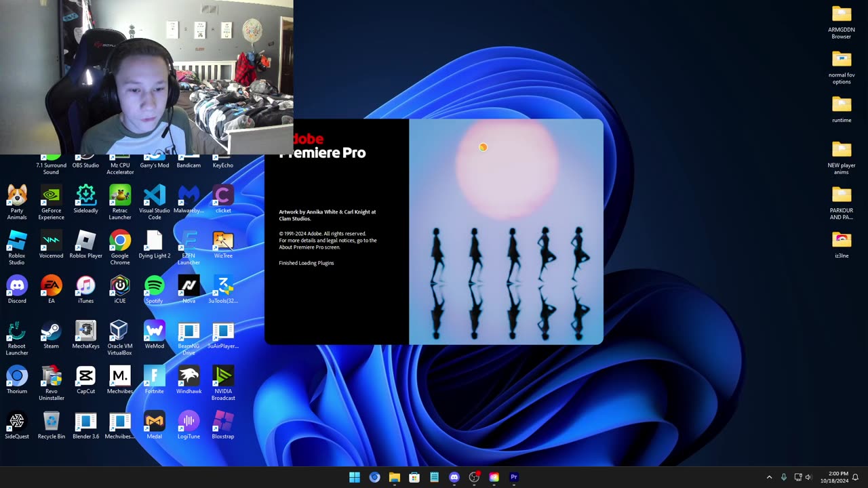
Task: Select the SideQuest desktop icon
Action: pyautogui.click(x=17, y=425)
